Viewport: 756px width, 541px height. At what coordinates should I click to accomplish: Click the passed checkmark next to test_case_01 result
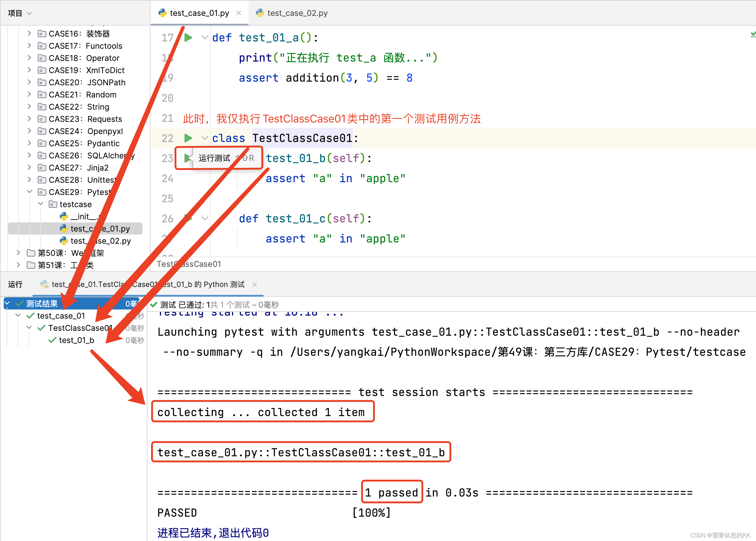(x=30, y=316)
